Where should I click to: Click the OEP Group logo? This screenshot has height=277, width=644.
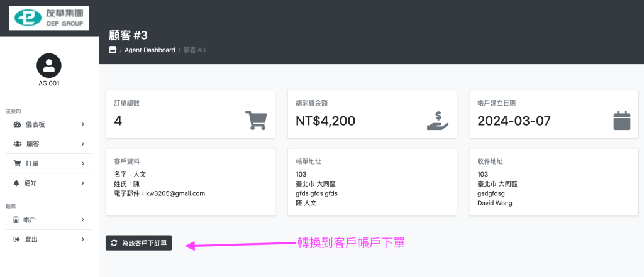[49, 19]
